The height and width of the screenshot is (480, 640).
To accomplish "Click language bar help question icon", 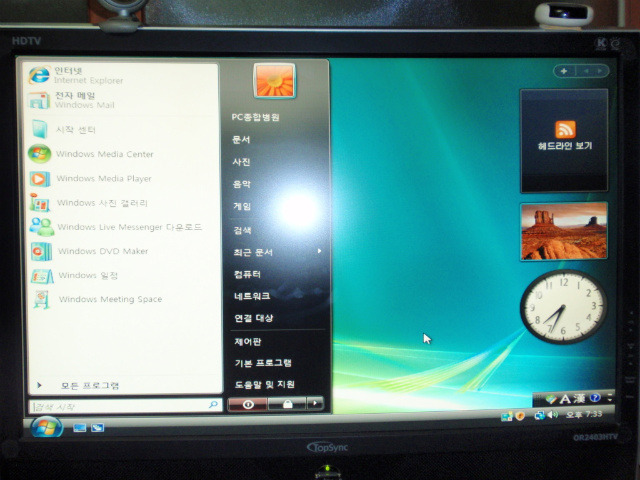I will pos(596,398).
